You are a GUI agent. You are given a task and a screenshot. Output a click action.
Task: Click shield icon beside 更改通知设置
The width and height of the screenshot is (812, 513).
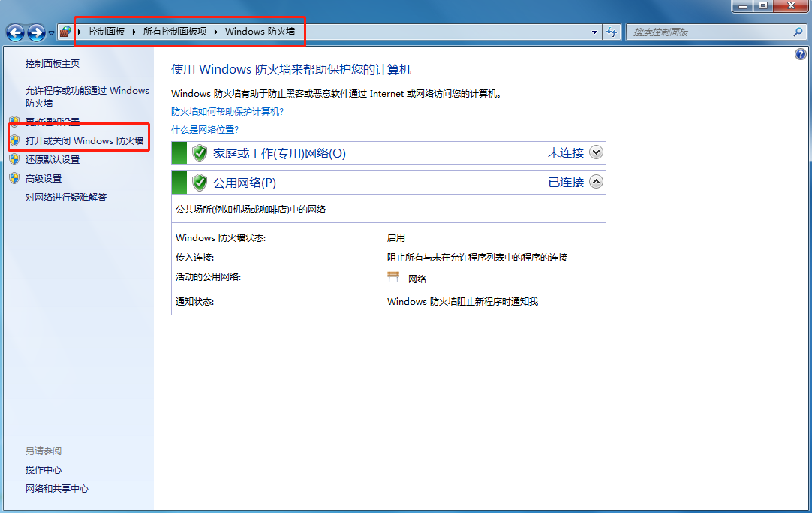pos(14,122)
